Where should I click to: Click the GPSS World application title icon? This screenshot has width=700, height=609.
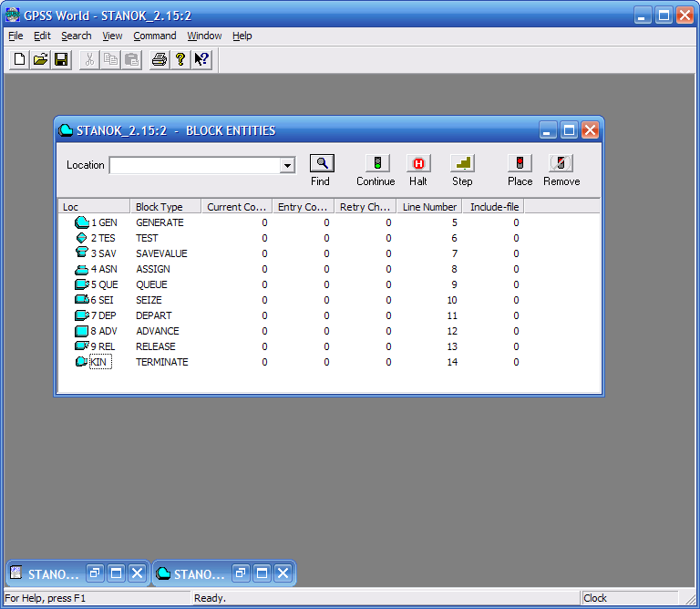click(13, 15)
